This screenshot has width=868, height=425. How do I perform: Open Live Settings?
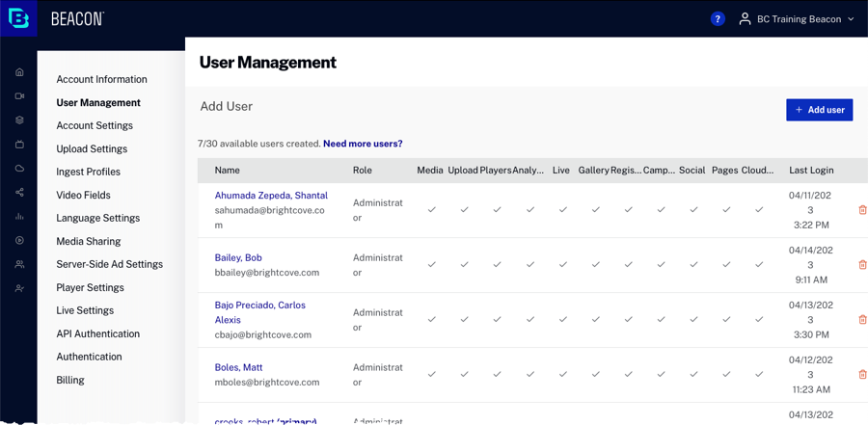pyautogui.click(x=85, y=310)
